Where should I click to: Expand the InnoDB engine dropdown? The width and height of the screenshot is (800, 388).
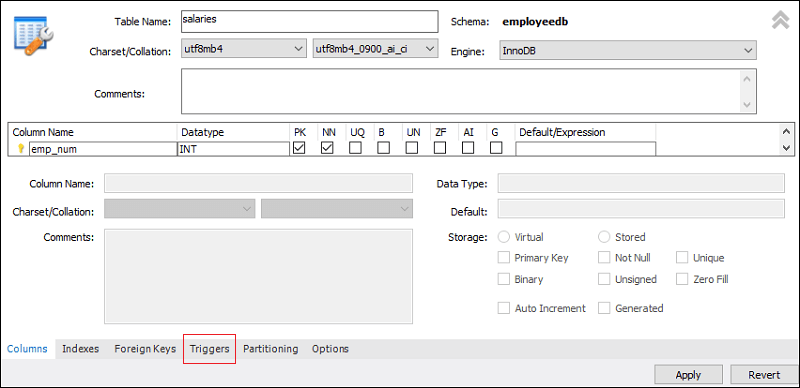[627, 51]
